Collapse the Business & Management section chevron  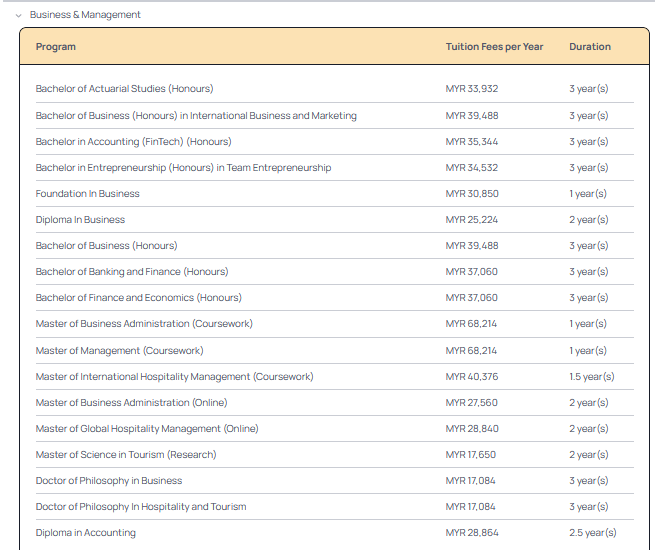pyautogui.click(x=18, y=16)
